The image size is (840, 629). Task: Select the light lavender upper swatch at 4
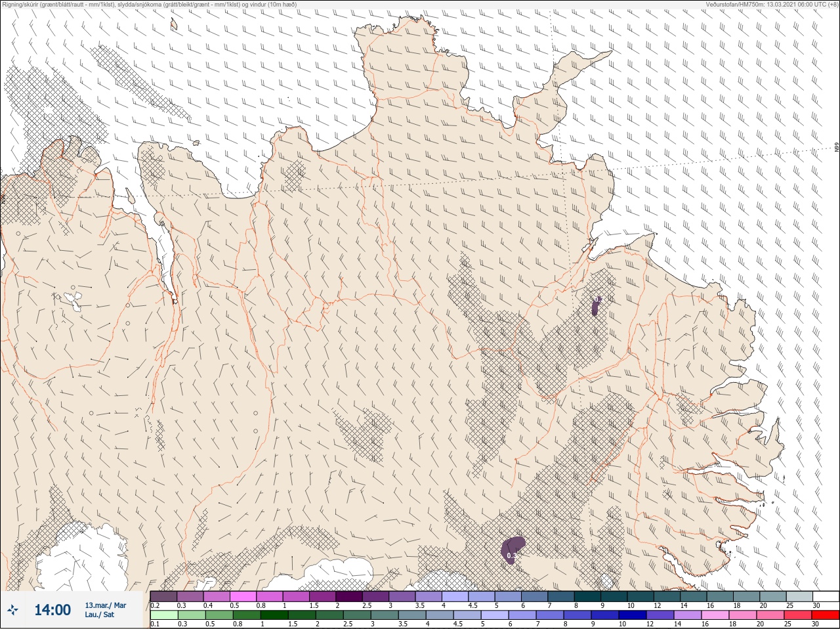(455, 597)
